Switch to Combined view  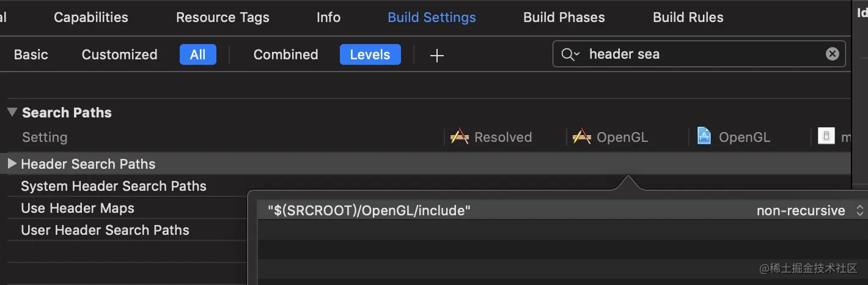[285, 54]
